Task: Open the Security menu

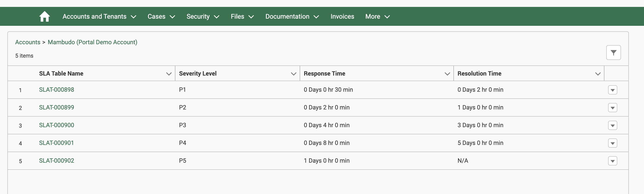Action: tap(203, 17)
